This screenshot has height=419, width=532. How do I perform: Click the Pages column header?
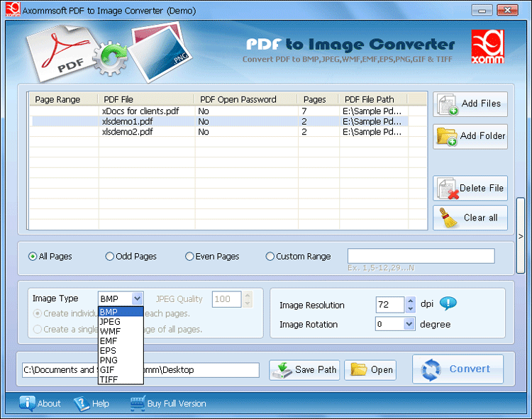(318, 99)
